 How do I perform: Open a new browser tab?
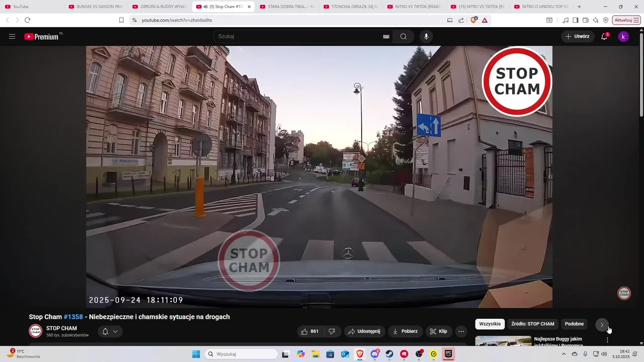579,7
